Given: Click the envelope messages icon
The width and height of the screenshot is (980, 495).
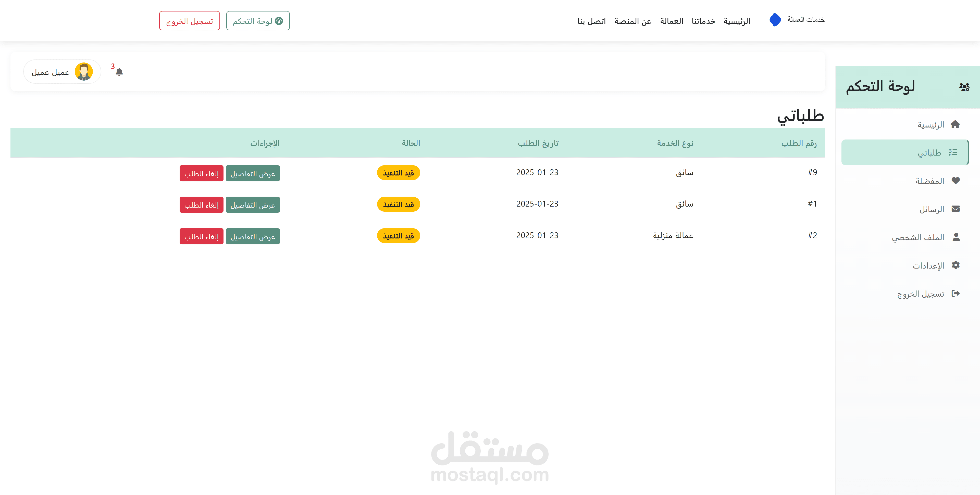Looking at the screenshot, I should 955,209.
